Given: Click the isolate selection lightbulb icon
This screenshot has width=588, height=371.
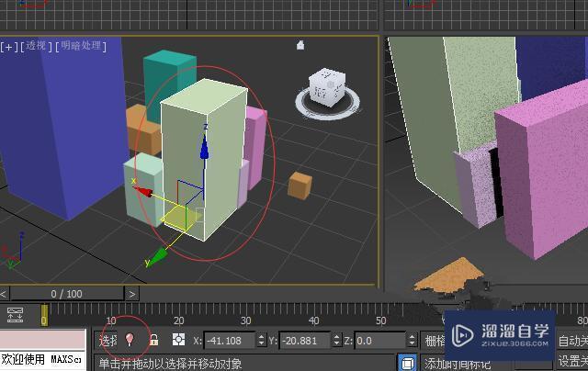Looking at the screenshot, I should 130,340.
